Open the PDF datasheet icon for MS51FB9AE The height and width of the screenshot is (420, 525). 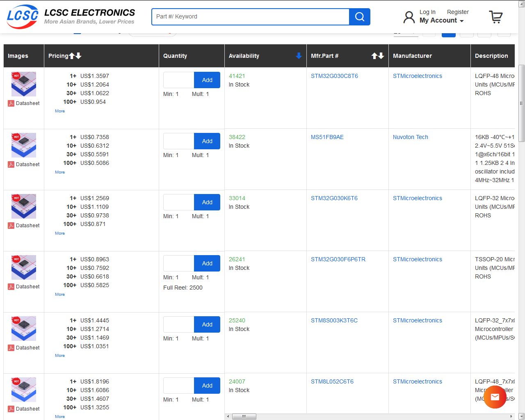11,164
